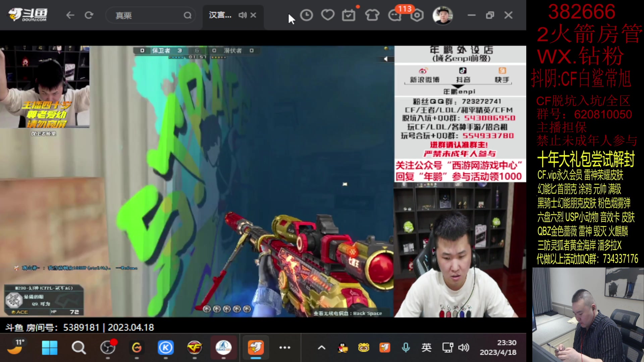Click the 快手 icon in the overlay
The image size is (644, 362).
(x=502, y=70)
